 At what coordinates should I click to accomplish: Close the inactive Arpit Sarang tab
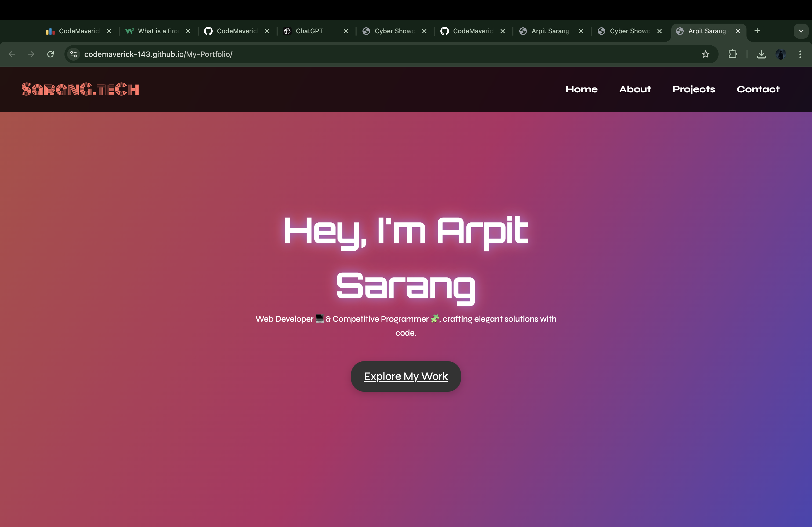(x=581, y=31)
